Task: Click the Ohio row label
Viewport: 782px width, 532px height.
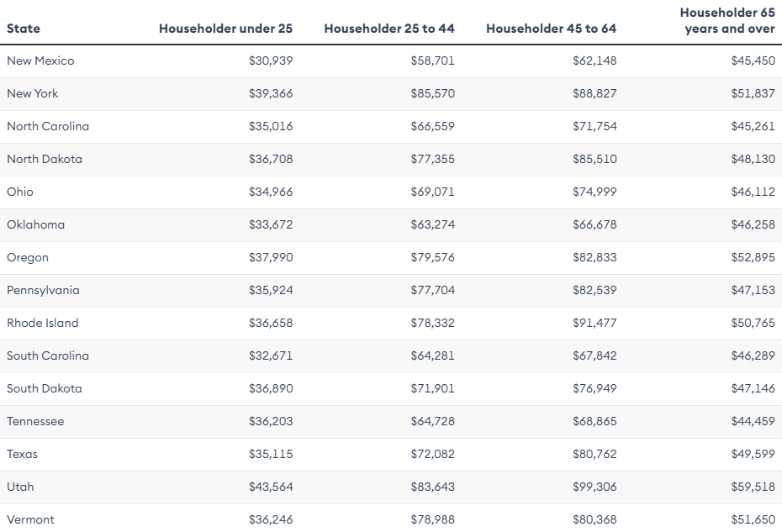Action: coord(20,192)
